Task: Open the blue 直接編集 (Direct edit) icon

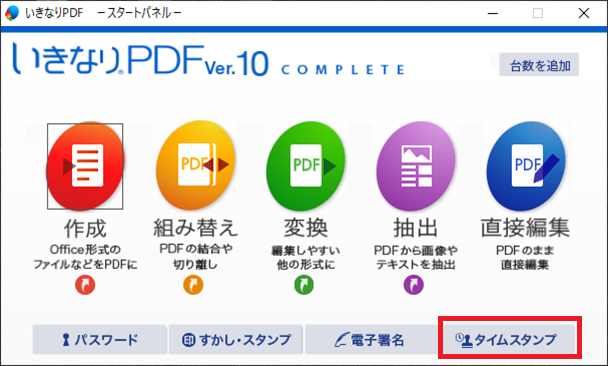Action: tap(526, 166)
